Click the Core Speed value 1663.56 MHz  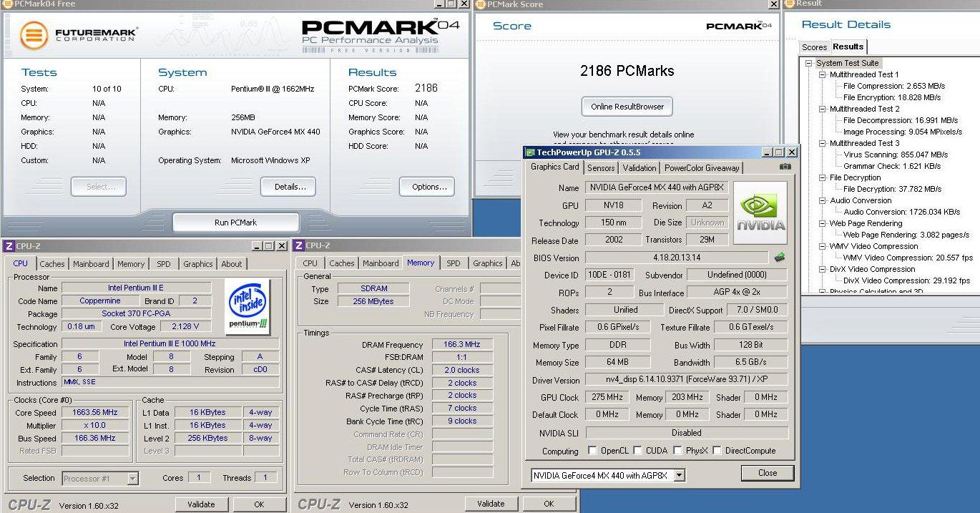pos(95,413)
